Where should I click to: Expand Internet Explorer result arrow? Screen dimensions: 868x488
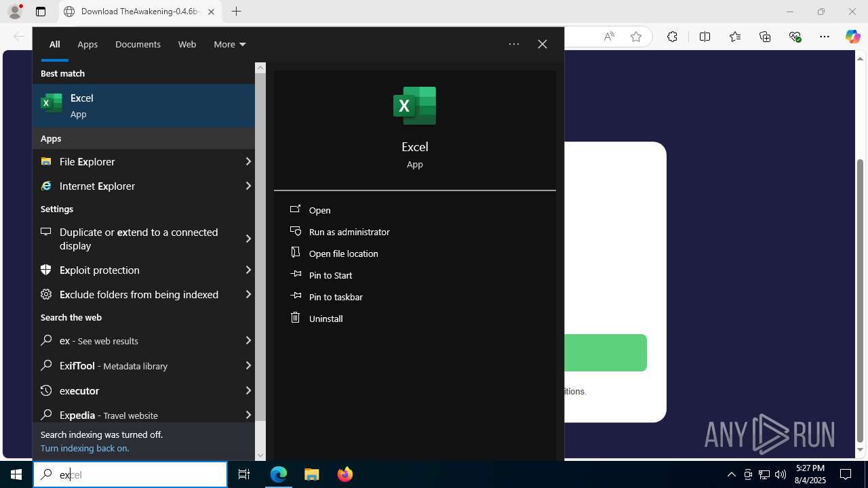(248, 186)
